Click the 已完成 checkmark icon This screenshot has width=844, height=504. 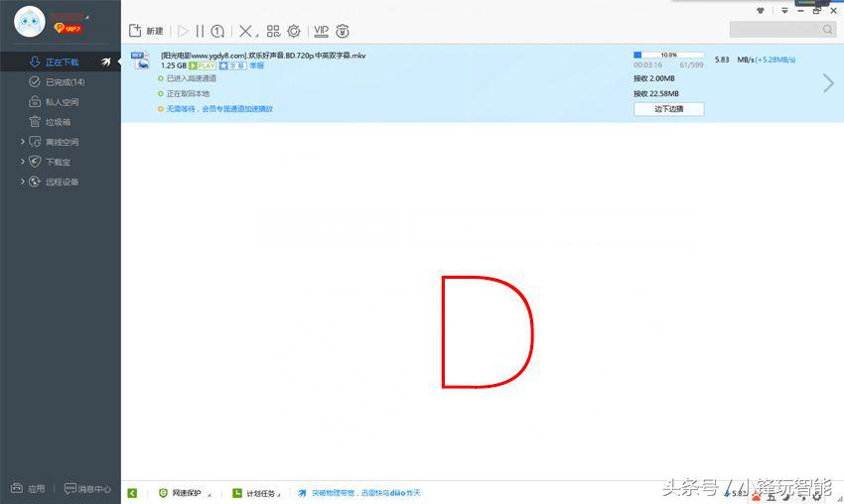[35, 81]
